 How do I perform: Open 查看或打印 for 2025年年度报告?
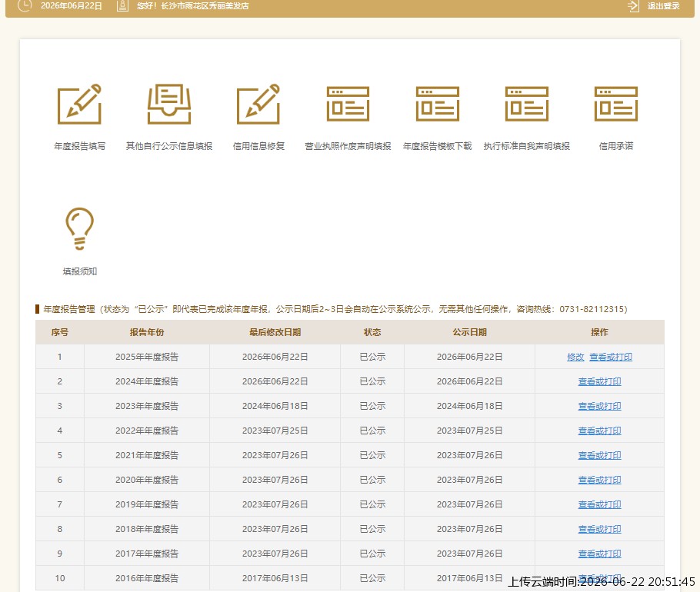(611, 357)
